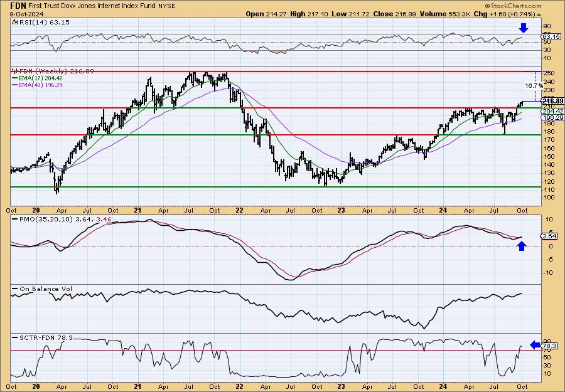Select the 180 label on the price axis
The height and width of the screenshot is (392, 565).
pyautogui.click(x=549, y=132)
